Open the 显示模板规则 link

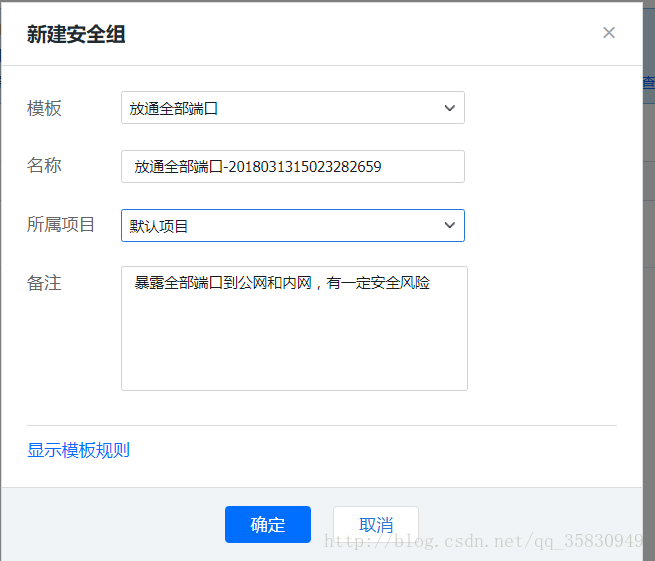79,450
